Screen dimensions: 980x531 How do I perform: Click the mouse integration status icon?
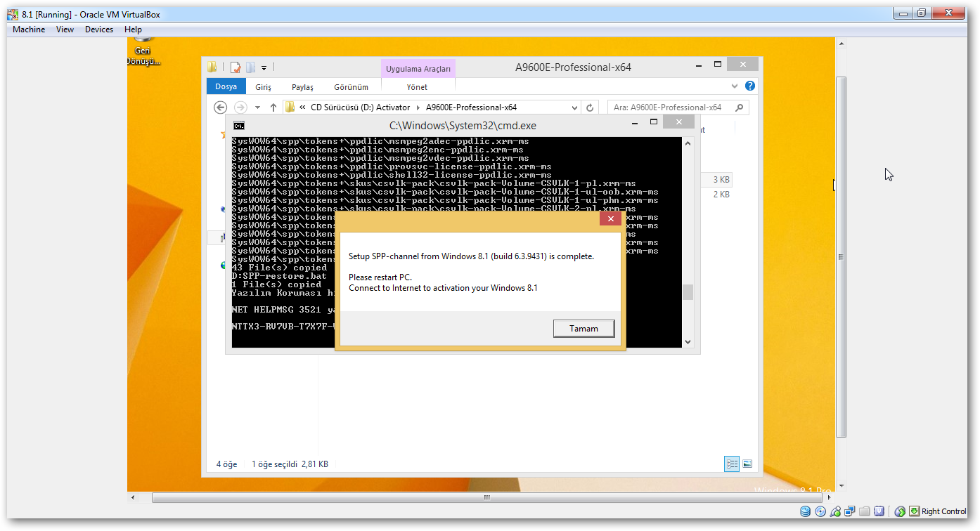point(900,511)
